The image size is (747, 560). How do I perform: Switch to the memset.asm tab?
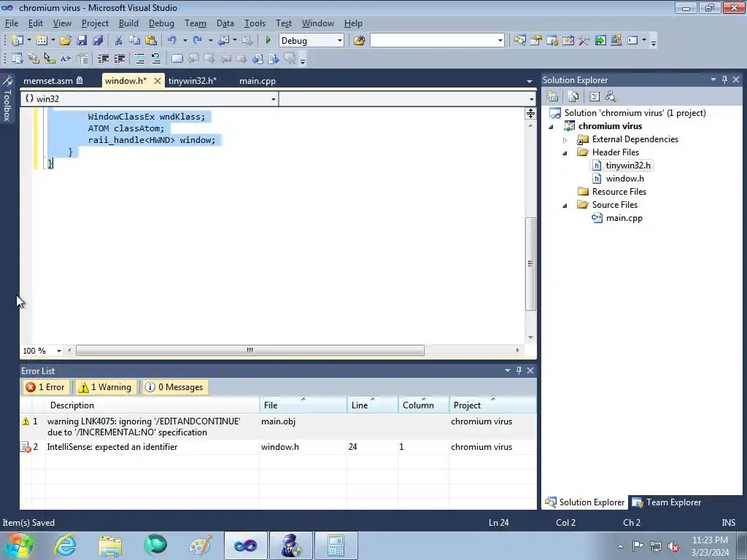[53, 81]
